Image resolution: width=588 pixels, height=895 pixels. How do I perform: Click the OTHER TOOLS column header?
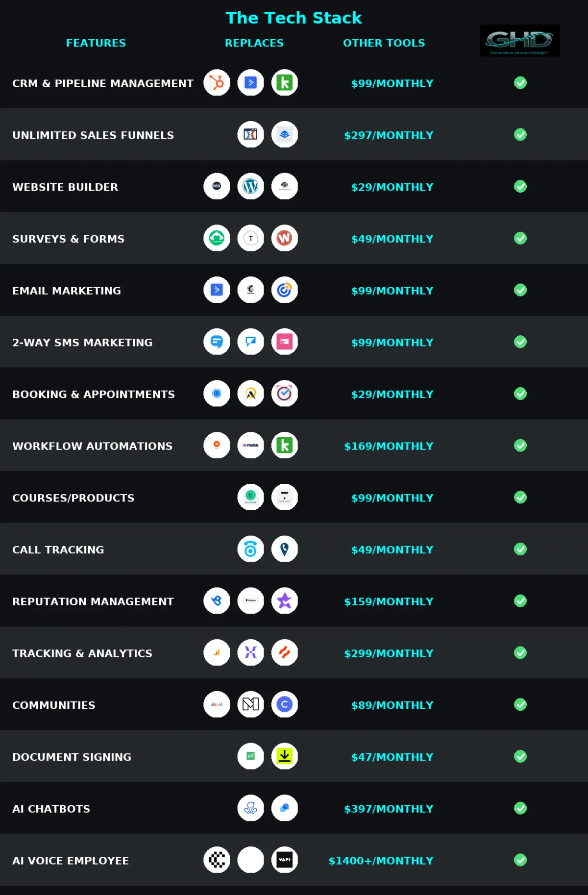(x=384, y=43)
